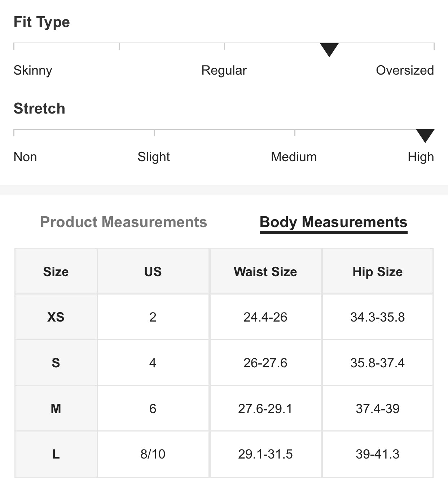
Task: Switch to the Product Measurements tab
Action: pyautogui.click(x=123, y=222)
